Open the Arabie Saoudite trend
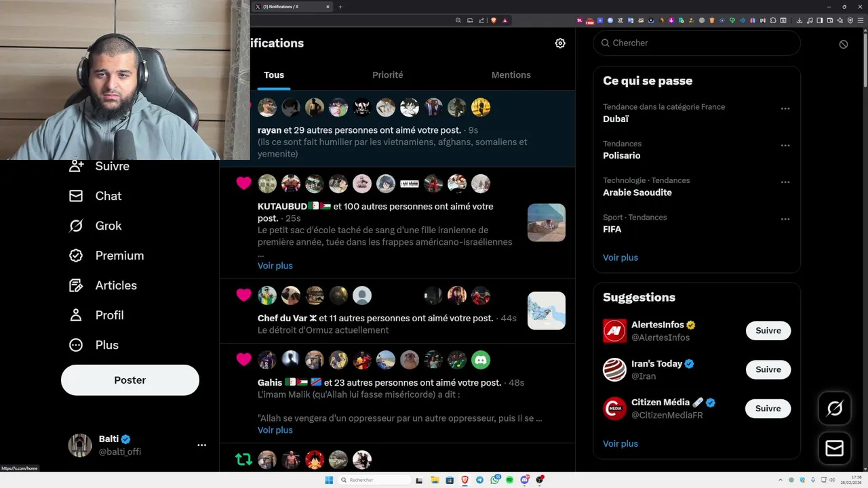The height and width of the screenshot is (488, 868). 637,192
